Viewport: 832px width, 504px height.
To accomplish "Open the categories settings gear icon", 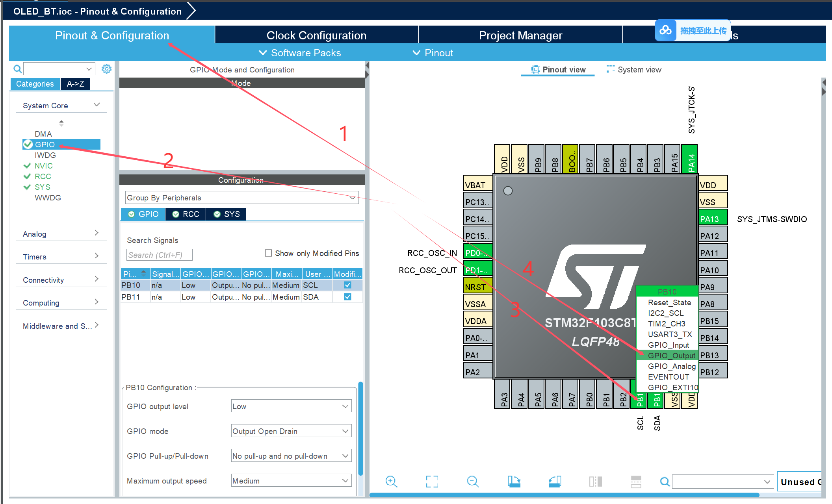I will coord(106,69).
